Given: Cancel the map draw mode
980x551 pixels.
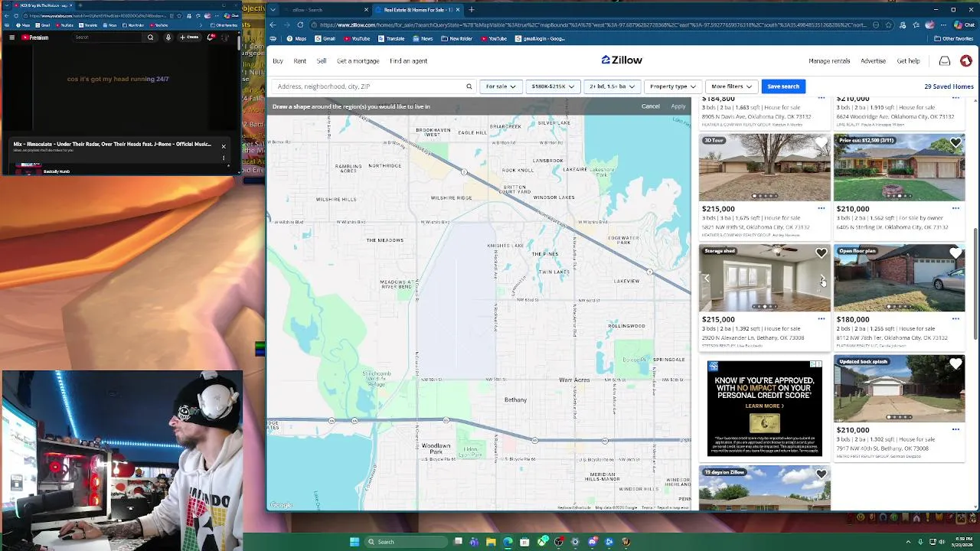Looking at the screenshot, I should (x=650, y=106).
